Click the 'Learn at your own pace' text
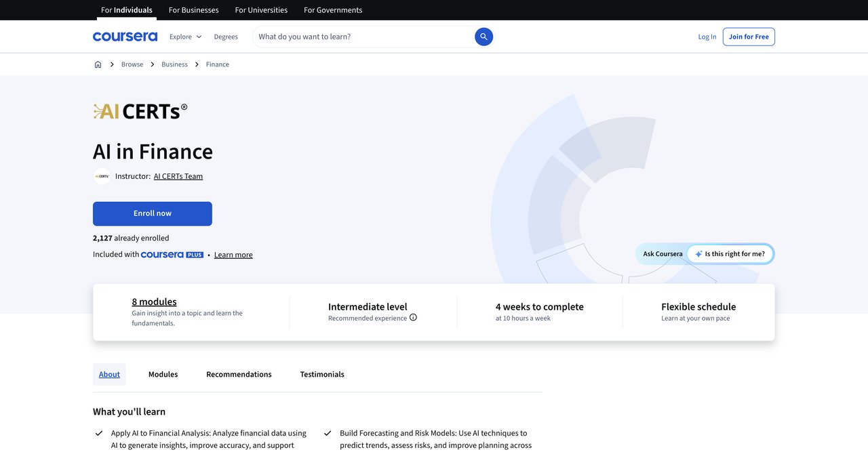 [x=696, y=318]
